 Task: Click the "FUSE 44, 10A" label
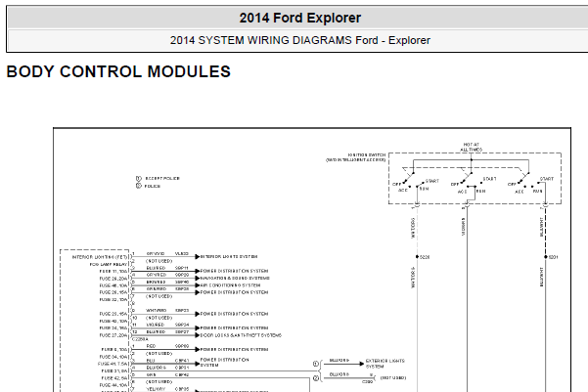point(113,385)
